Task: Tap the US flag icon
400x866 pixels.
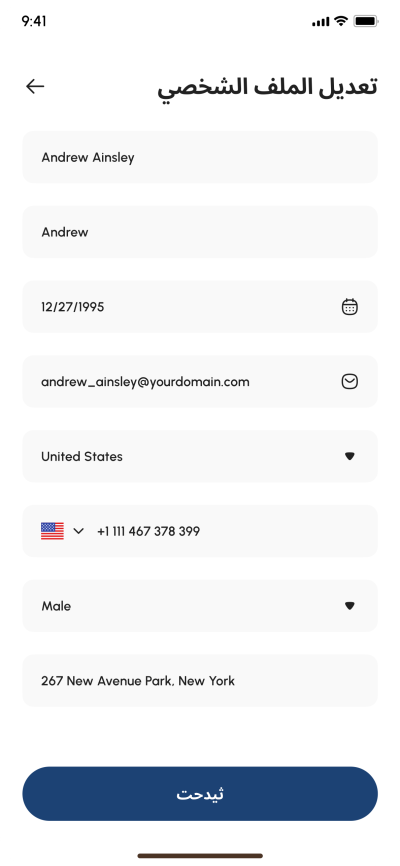Action: coord(52,531)
